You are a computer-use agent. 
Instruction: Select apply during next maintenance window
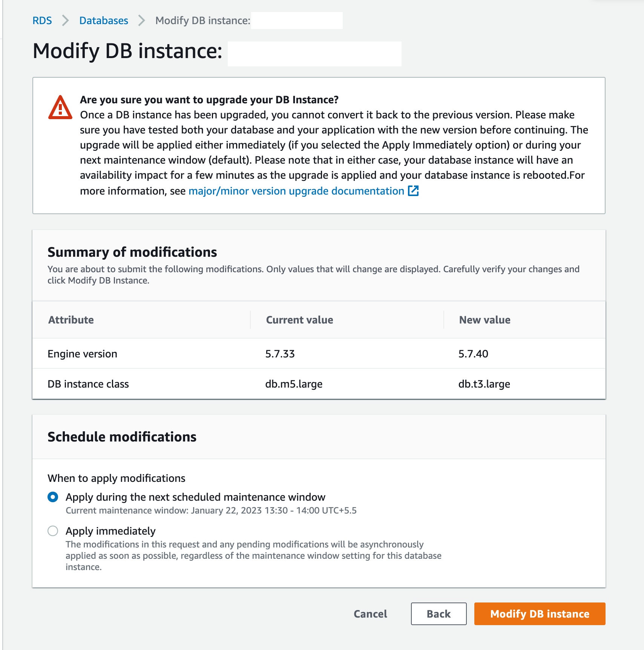pos(53,497)
